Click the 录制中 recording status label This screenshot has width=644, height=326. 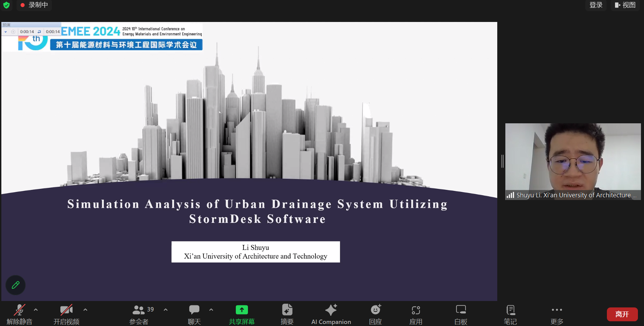tap(38, 5)
